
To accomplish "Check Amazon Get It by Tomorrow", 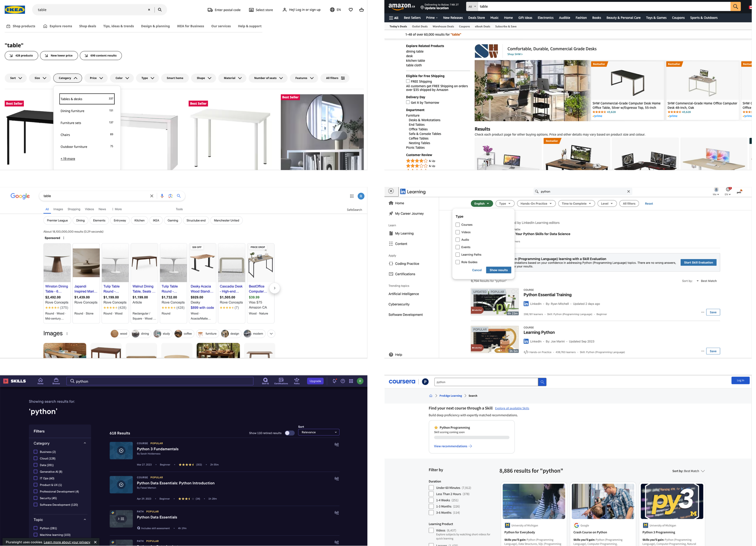I will (408, 102).
